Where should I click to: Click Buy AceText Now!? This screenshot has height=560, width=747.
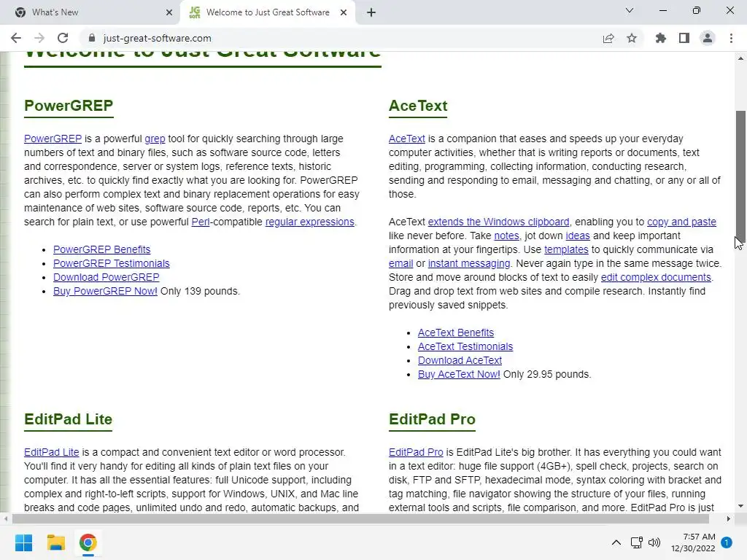pyautogui.click(x=459, y=374)
